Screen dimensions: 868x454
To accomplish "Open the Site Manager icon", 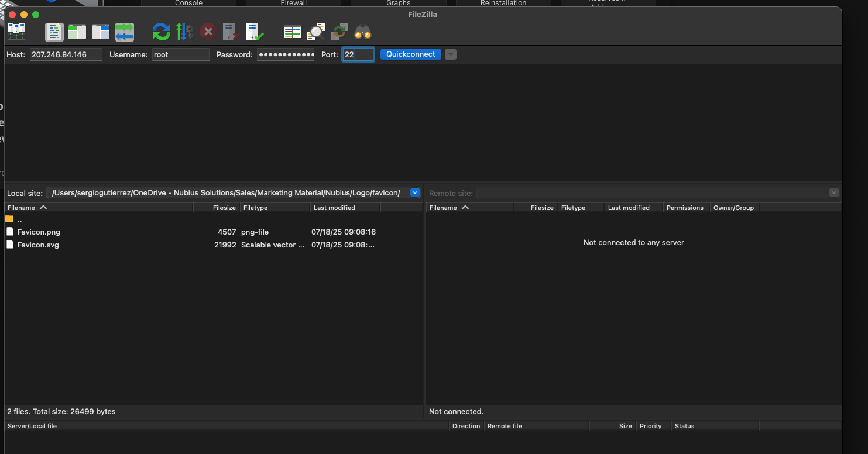I will point(16,32).
